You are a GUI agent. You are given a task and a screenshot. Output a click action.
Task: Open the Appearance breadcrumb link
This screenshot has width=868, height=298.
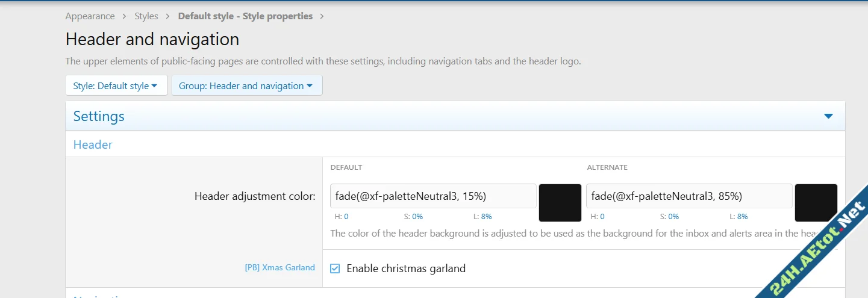coord(90,16)
